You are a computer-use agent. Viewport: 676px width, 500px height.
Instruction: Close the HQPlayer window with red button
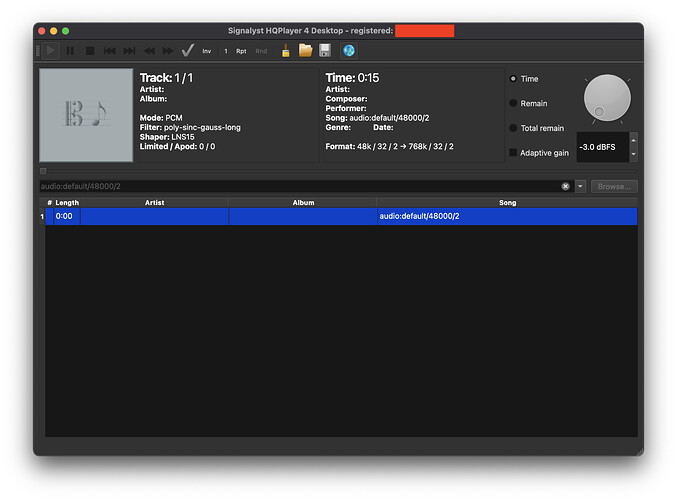click(42, 31)
